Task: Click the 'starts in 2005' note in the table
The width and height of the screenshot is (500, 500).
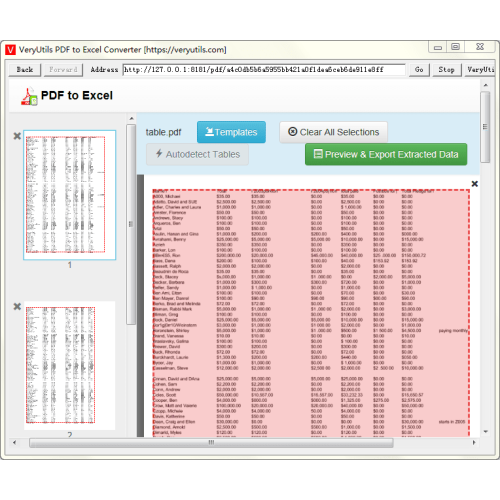Action: [452, 422]
